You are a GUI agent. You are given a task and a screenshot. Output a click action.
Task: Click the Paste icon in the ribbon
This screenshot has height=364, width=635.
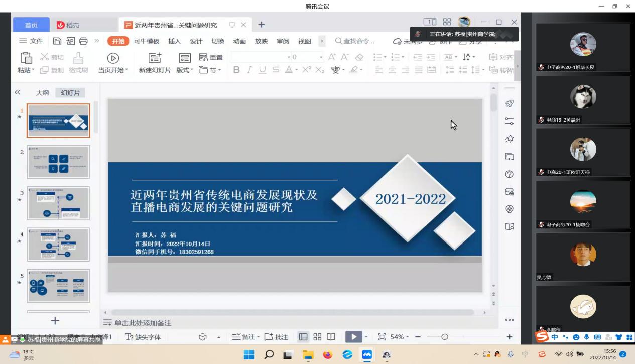26,58
